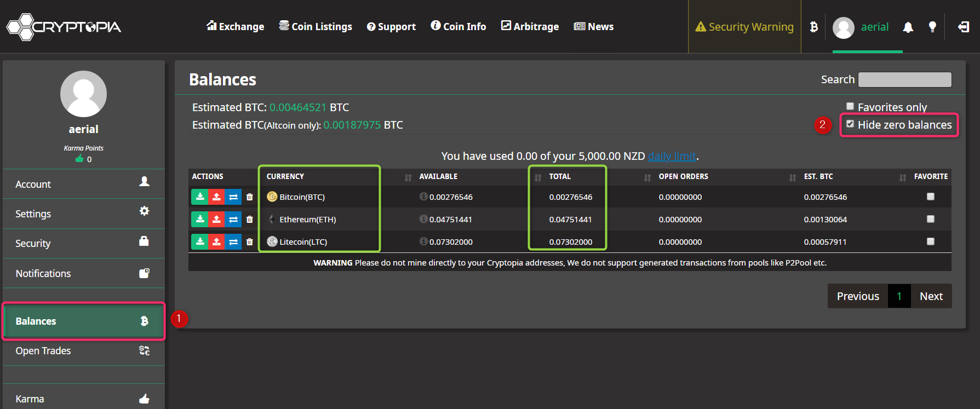The height and width of the screenshot is (409, 980).
Task: Go to Previous page
Action: pos(858,296)
